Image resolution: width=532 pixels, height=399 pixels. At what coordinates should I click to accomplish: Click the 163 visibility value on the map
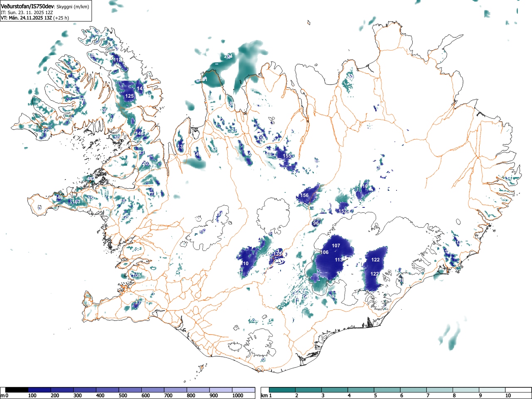click(76, 202)
